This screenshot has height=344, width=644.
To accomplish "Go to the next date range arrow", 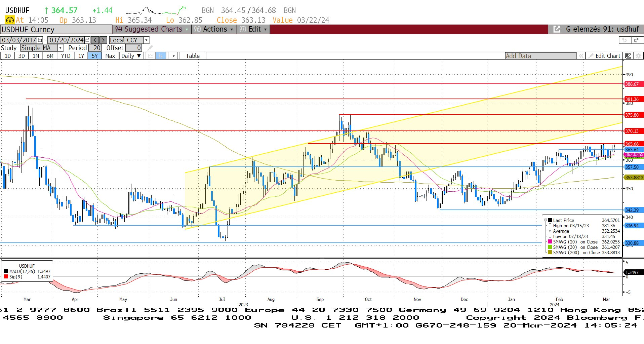I will (x=103, y=40).
